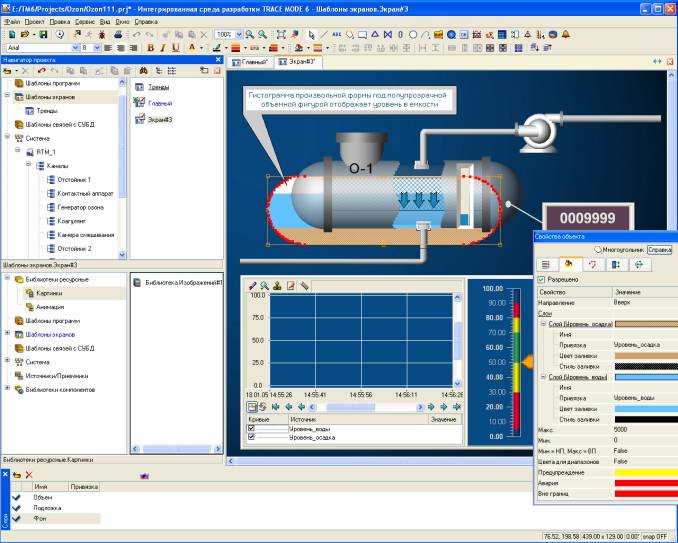Screen dimensions: 678x543
Task: Collapse the Слой [Уровень_осадка] property group
Action: coord(542,323)
